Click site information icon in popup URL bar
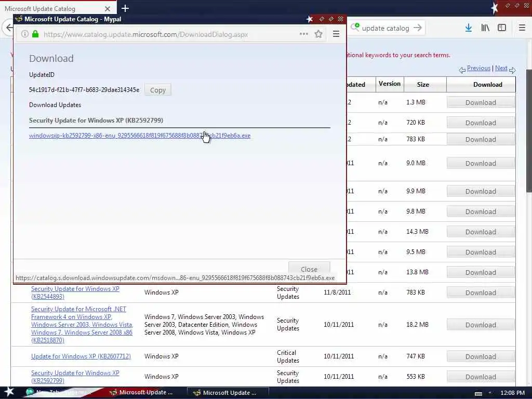This screenshot has height=399, width=532. [x=25, y=34]
